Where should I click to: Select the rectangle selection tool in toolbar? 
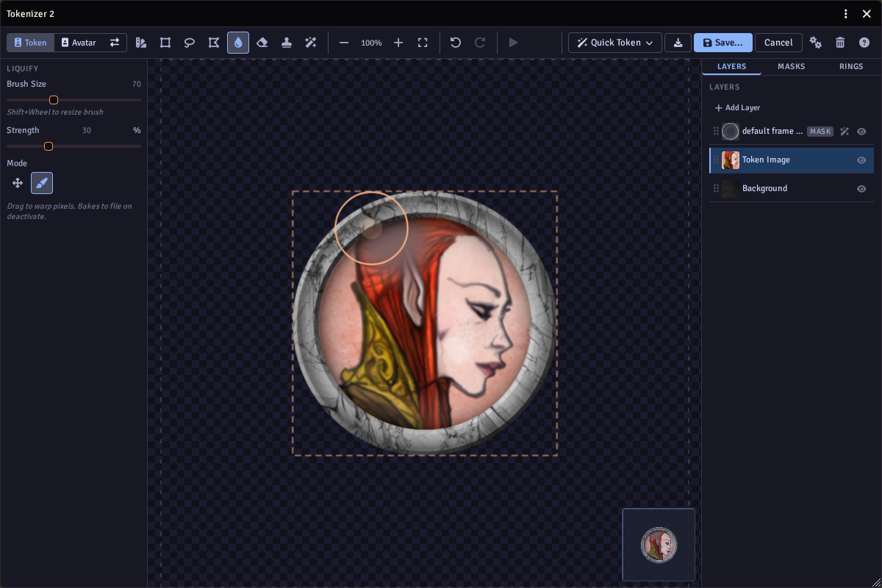point(165,43)
